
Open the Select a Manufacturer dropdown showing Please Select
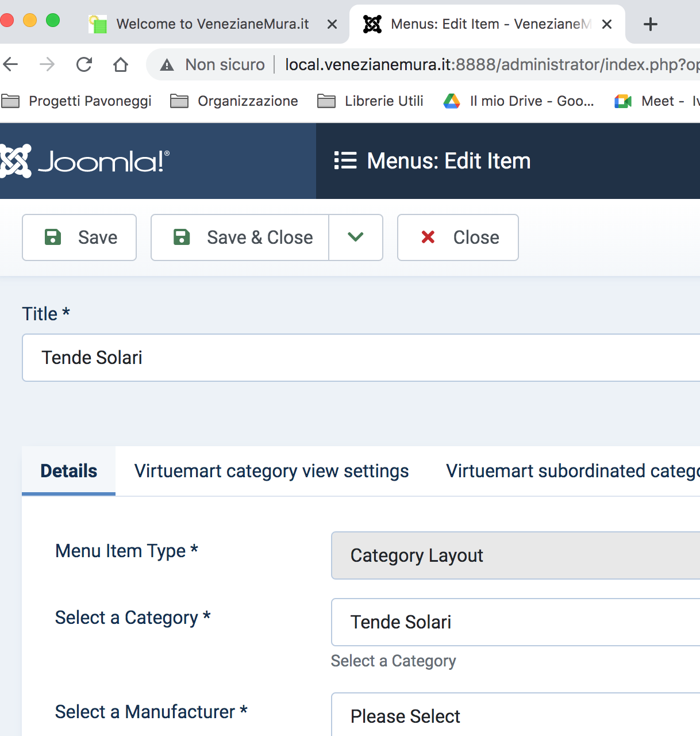(x=516, y=715)
